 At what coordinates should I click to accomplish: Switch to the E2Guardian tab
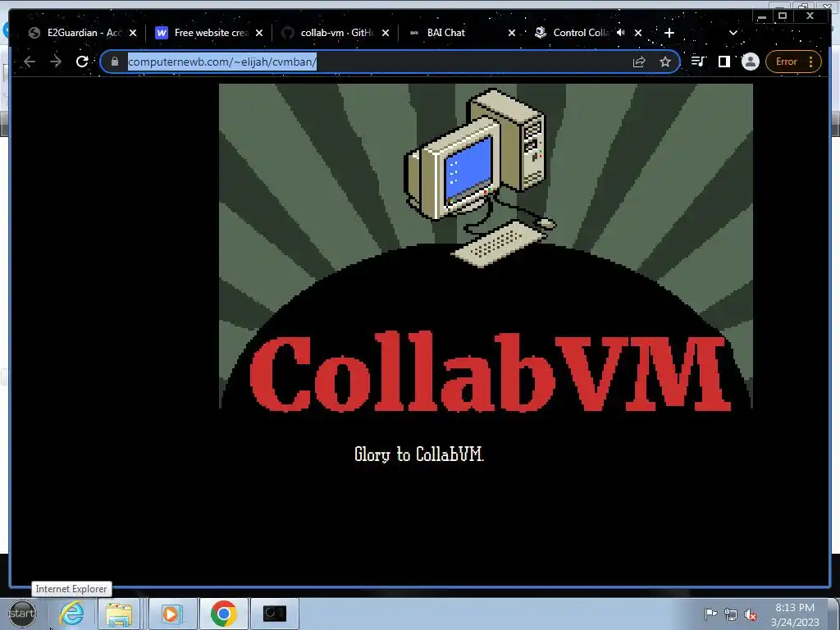pos(83,33)
